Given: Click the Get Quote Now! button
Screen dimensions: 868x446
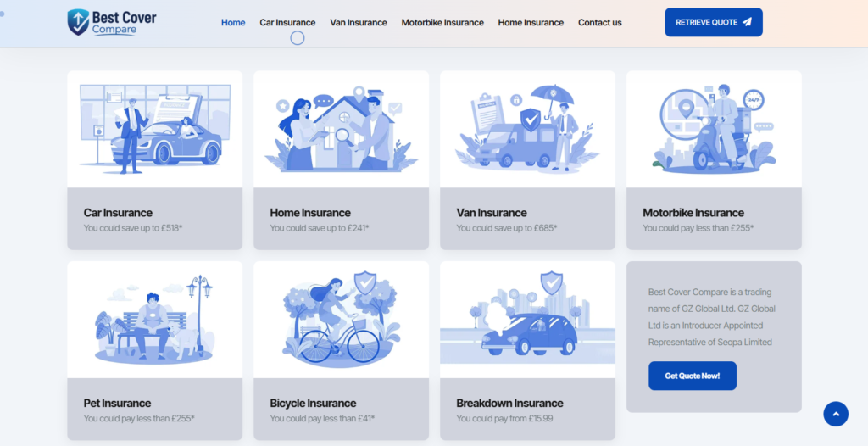Looking at the screenshot, I should 693,376.
